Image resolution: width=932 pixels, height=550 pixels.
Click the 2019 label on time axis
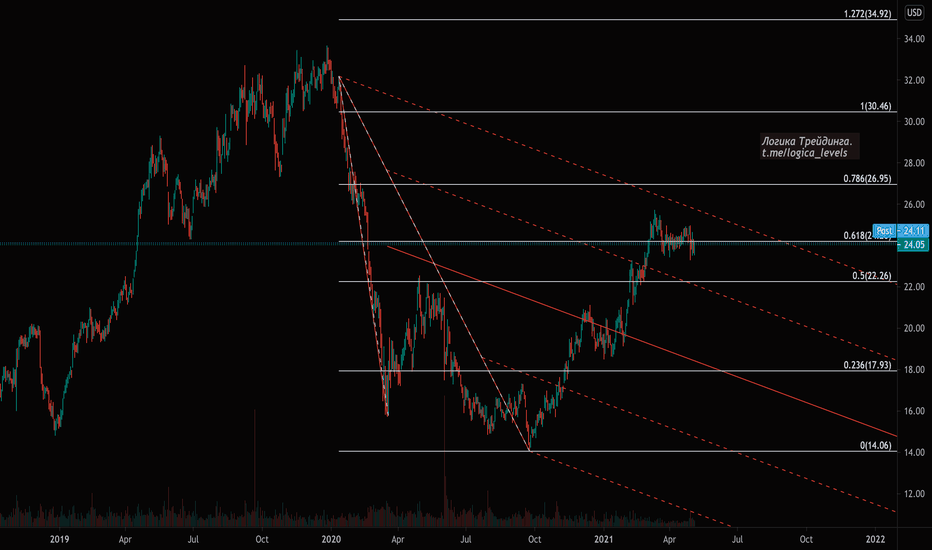click(59, 539)
